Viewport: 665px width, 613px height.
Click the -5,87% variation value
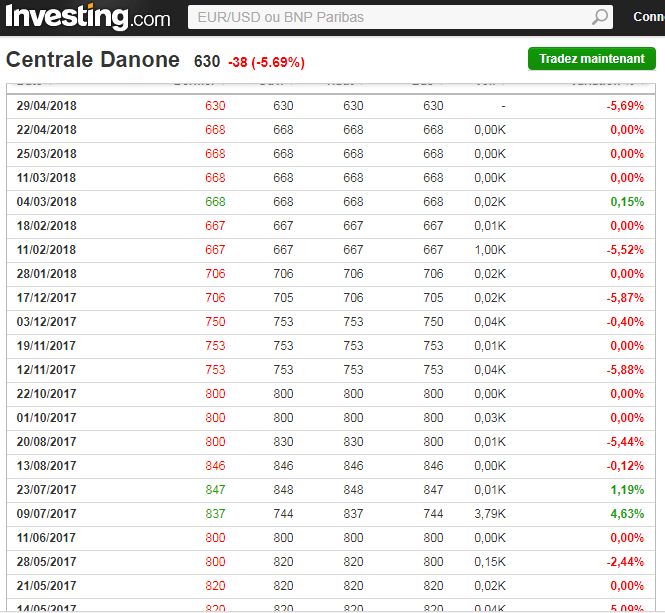pos(625,298)
